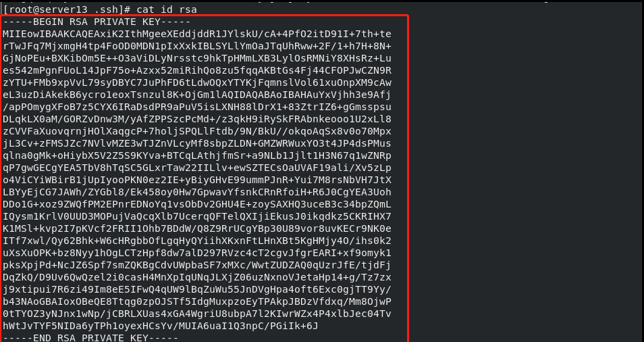This screenshot has height=342, width=644.
Task: Click the key line starting with qP7gwGECgYEA
Action: [197, 168]
